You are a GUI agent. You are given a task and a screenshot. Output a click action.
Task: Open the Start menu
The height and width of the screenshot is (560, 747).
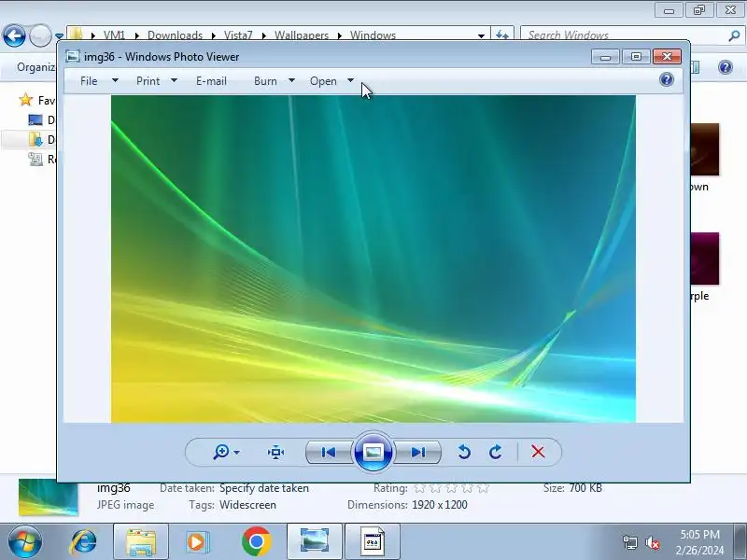25,541
